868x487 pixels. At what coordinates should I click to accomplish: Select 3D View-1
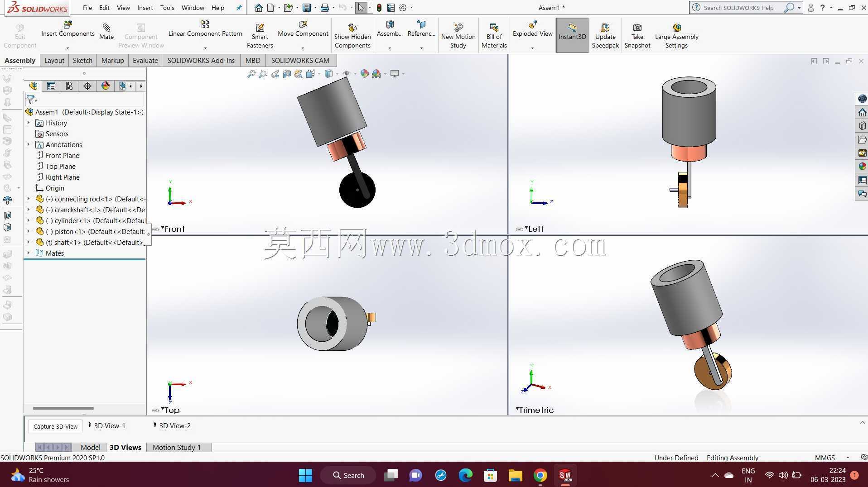pos(107,425)
